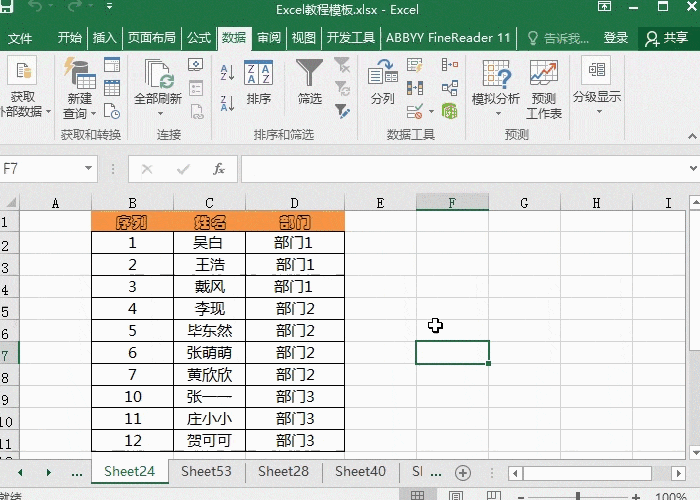Open the ABBYY FineReader 11 tab
This screenshot has width=700, height=500.
(x=448, y=38)
